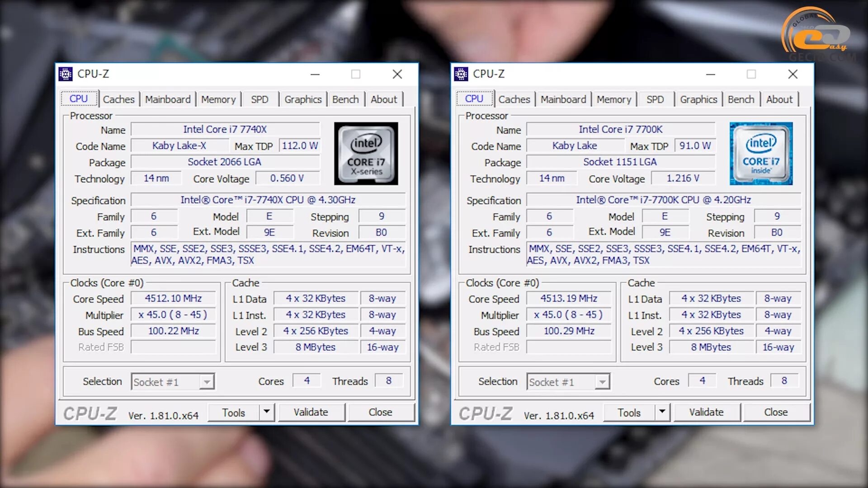Click CPU-Z app icon in left window title bar
This screenshot has width=868, height=488.
pos(66,74)
